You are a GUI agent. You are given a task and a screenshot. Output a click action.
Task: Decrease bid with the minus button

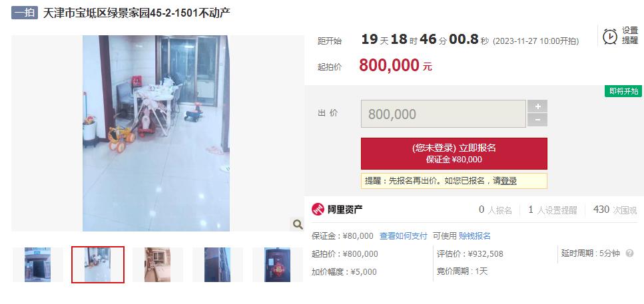[x=537, y=120]
